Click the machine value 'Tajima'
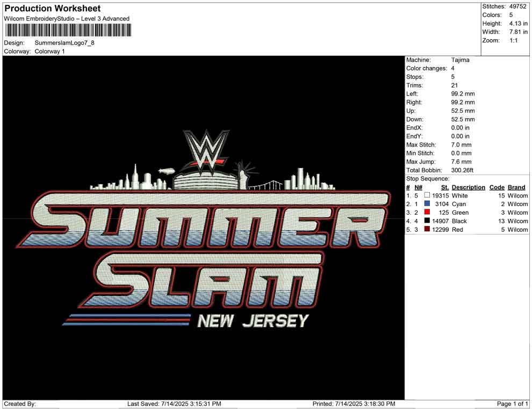Screen dimensions: 532x409 460,60
